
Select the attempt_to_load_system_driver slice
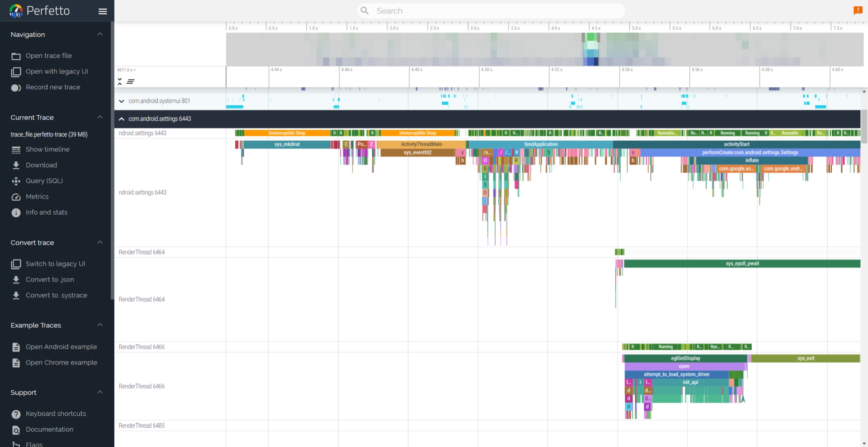point(677,374)
